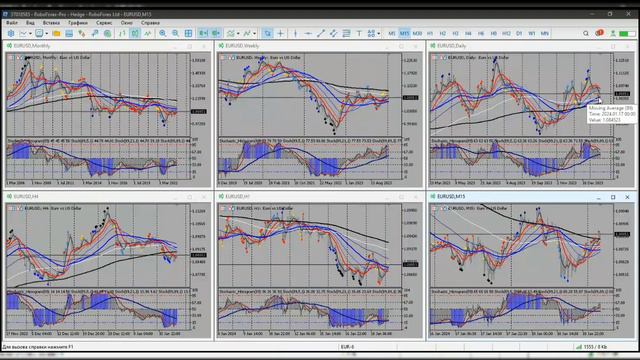This screenshot has height=360, width=640.
Task: Open new chart via the line chart icon
Action: point(23,33)
